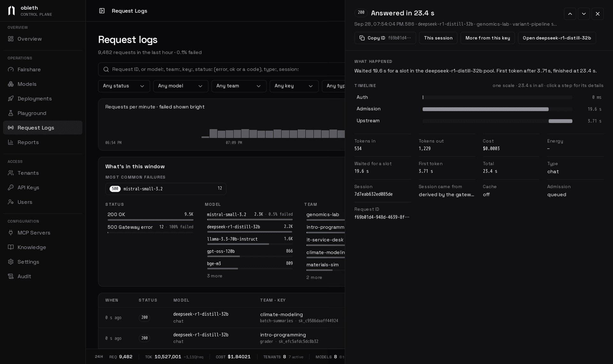The height and width of the screenshot is (364, 613).
Task: Collapse sidebar with the panel toggle icon
Action: (102, 11)
